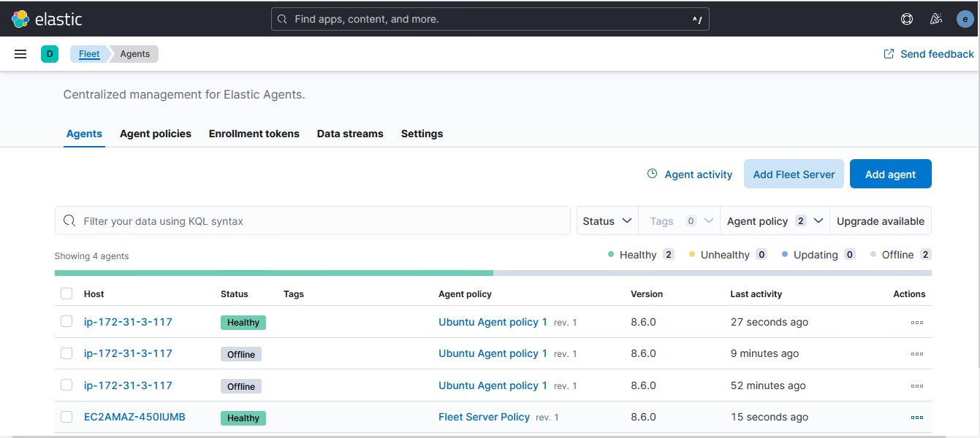Open the help icon in the top bar

click(x=906, y=19)
